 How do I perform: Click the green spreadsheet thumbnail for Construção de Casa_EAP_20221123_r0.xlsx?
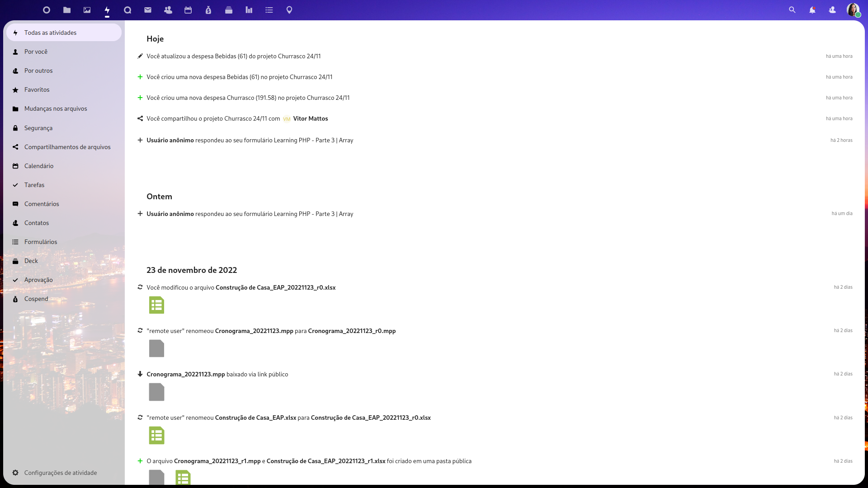click(156, 305)
